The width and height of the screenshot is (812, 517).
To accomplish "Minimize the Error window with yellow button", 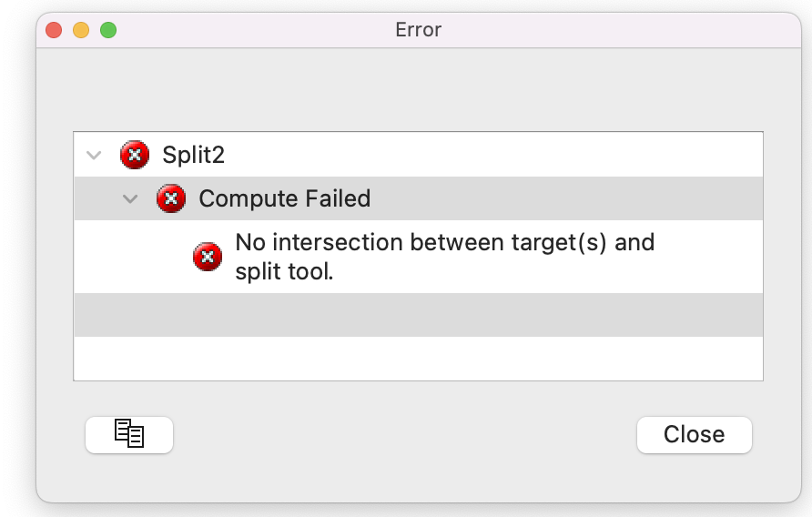I will pos(81,30).
